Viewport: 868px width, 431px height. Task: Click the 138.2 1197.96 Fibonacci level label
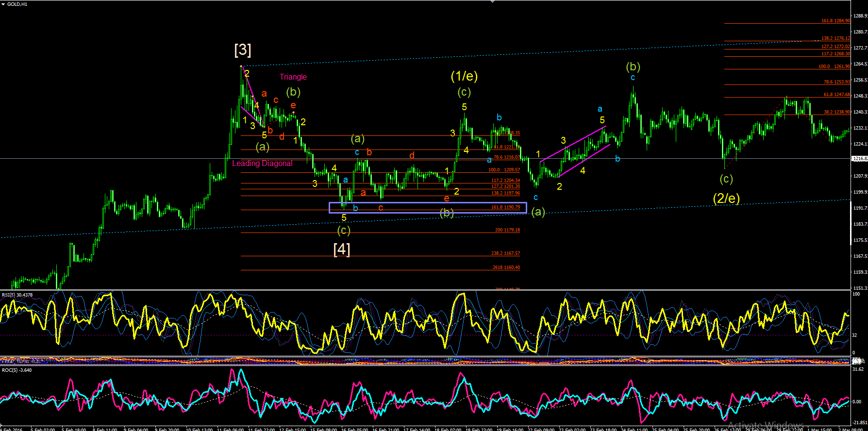(x=505, y=193)
